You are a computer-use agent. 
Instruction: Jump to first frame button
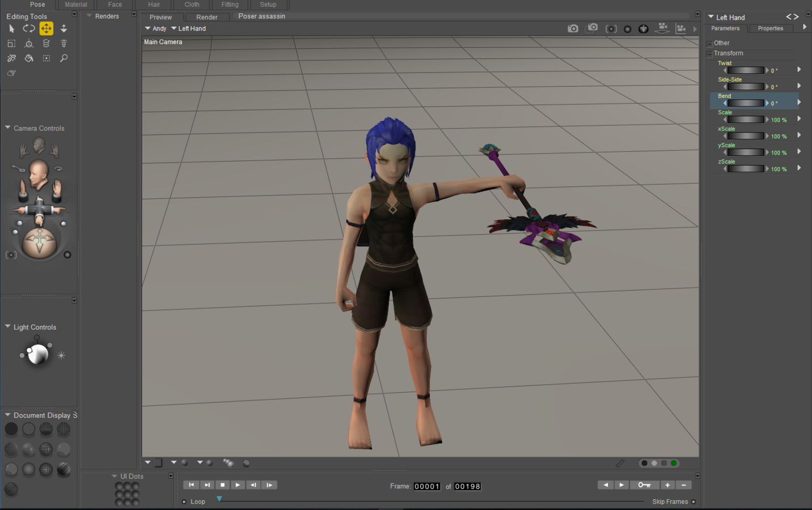click(191, 485)
